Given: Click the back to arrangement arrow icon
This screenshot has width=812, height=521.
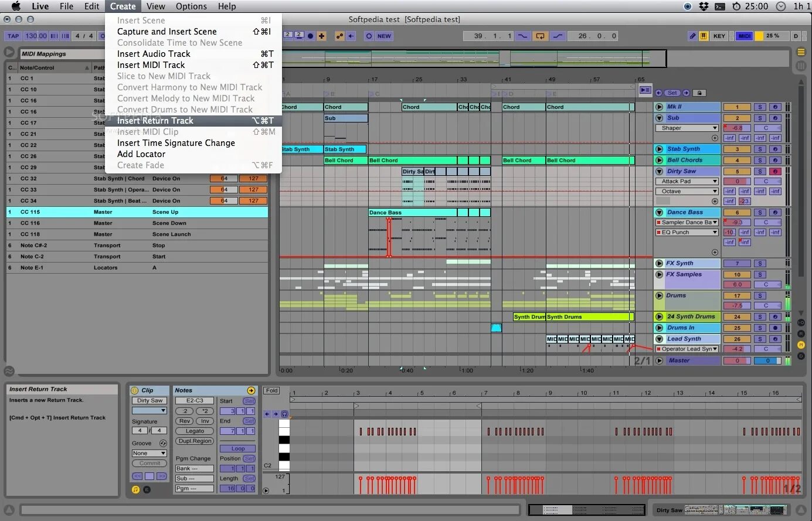Looking at the screenshot, I should (x=351, y=36).
